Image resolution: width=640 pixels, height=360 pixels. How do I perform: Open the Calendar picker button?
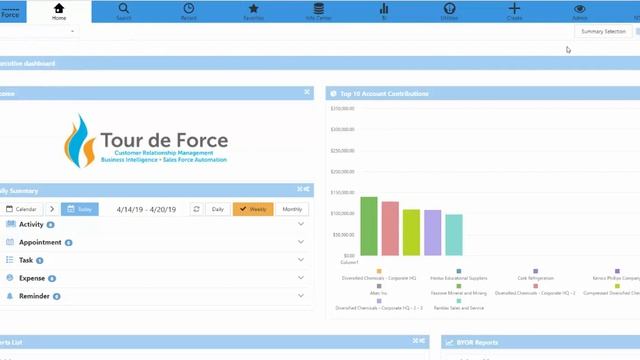[x=21, y=209]
